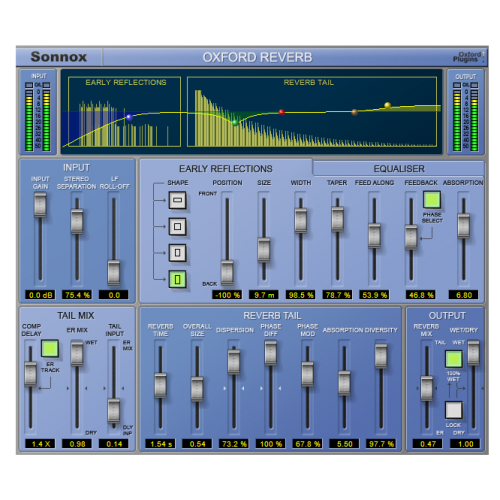
Task: Switch to the Equaliser tab
Action: (x=399, y=168)
